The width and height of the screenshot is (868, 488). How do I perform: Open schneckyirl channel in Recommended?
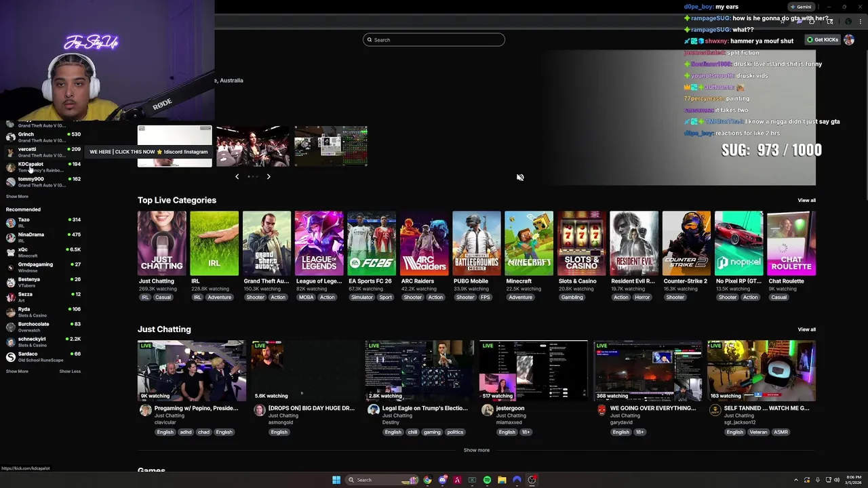coord(43,342)
